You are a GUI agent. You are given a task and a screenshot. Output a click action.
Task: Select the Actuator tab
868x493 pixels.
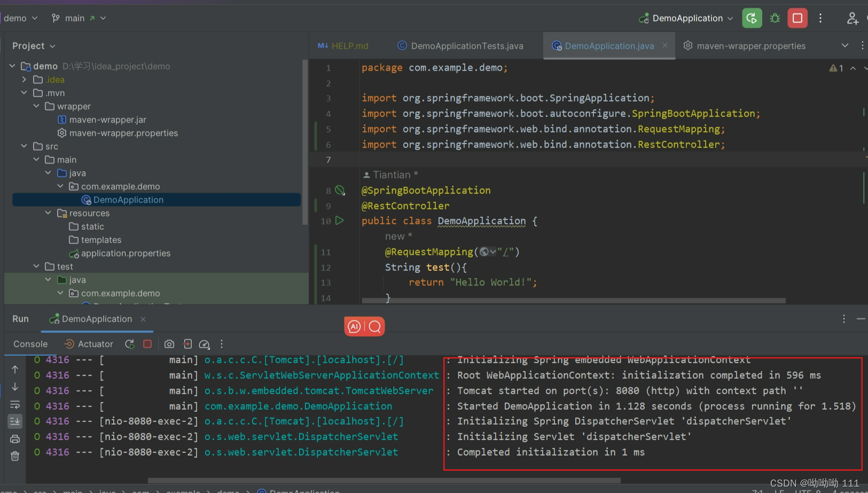pyautogui.click(x=89, y=344)
